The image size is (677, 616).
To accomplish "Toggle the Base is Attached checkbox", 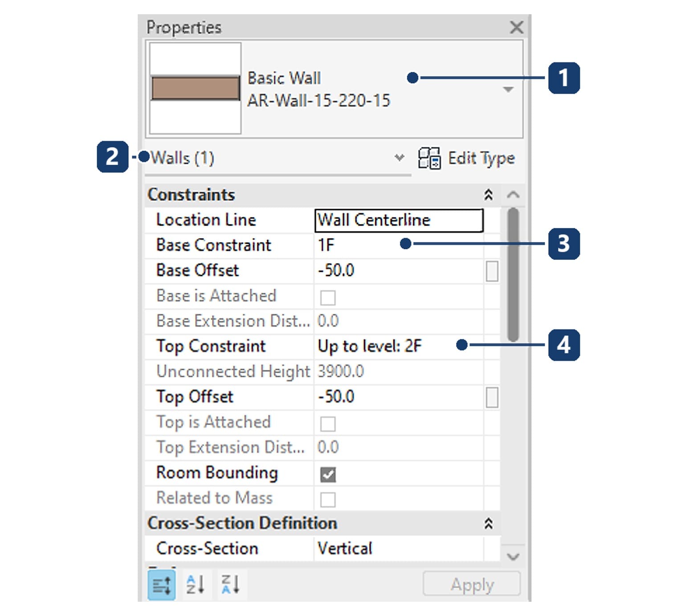I will (x=328, y=297).
